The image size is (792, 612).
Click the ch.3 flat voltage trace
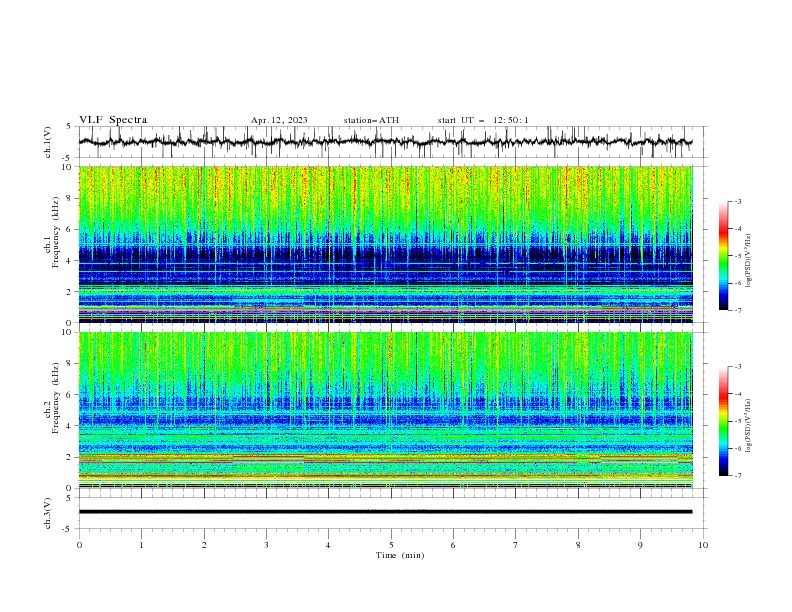click(385, 512)
